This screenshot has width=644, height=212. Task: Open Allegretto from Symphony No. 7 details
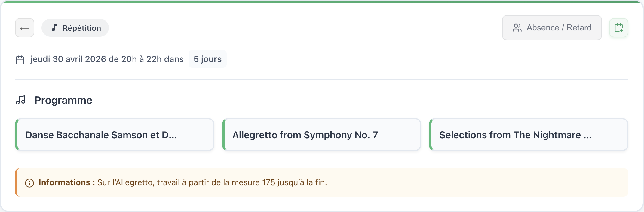(322, 135)
